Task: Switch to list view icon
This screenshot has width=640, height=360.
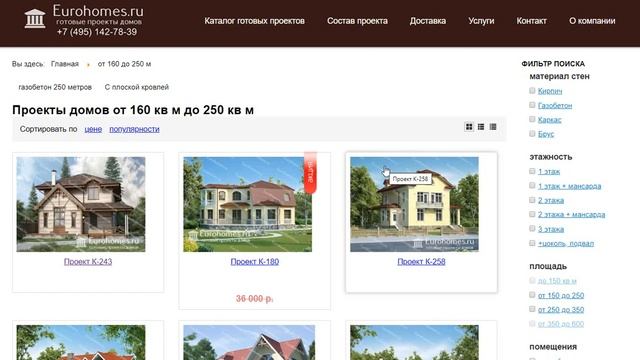Action: [481, 127]
